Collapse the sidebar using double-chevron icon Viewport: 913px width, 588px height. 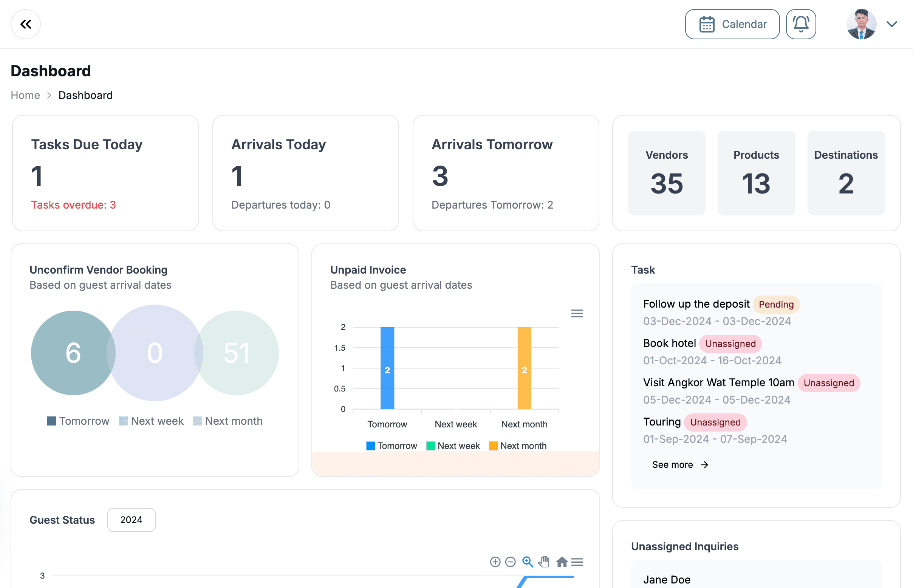26,24
